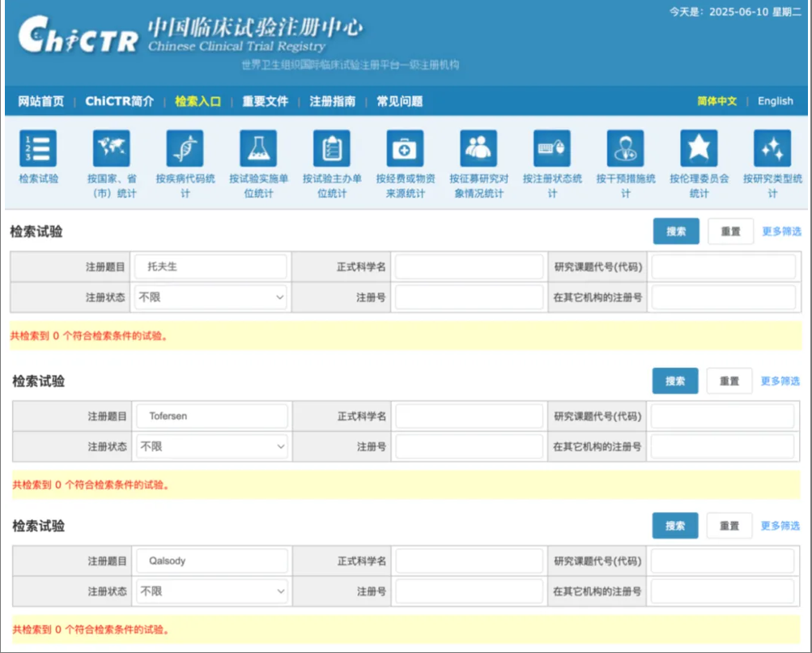Switch language to English
The height and width of the screenshot is (653, 812).
[x=776, y=101]
